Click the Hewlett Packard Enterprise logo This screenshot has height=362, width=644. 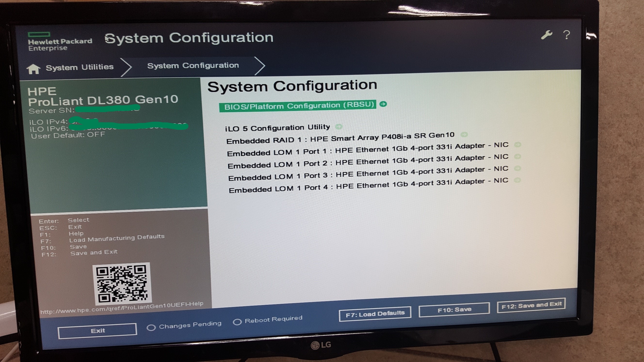coord(60,42)
